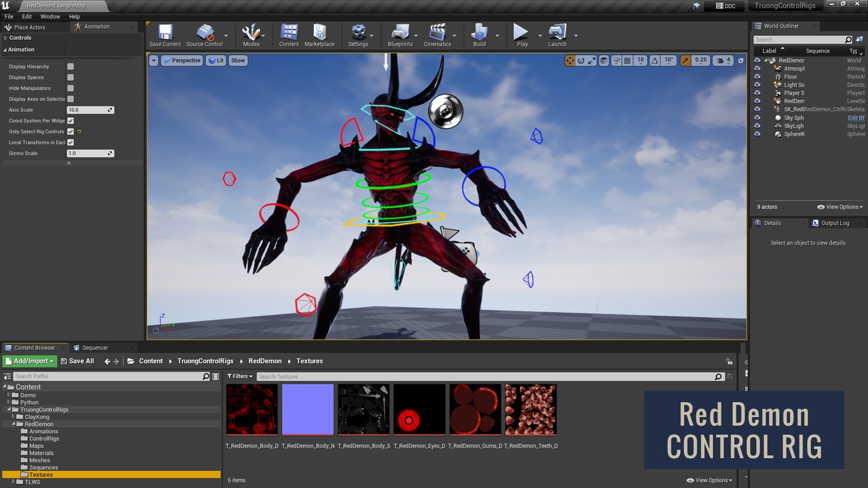Switch to the Place Actors tab
The height and width of the screenshot is (488, 868).
point(30,27)
